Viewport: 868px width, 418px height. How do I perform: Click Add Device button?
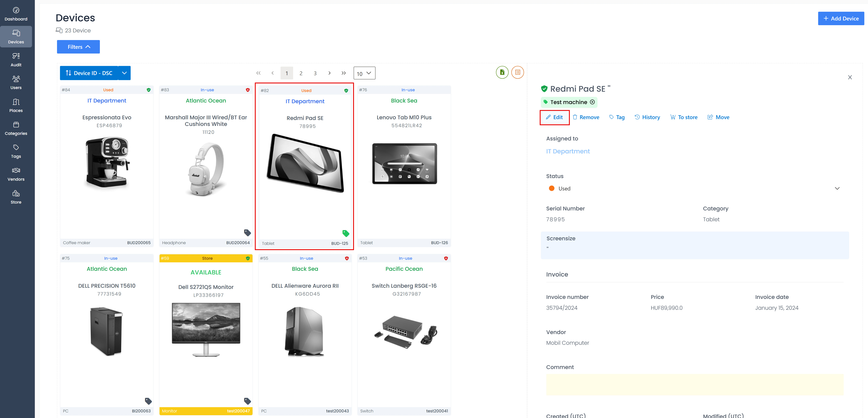(841, 19)
